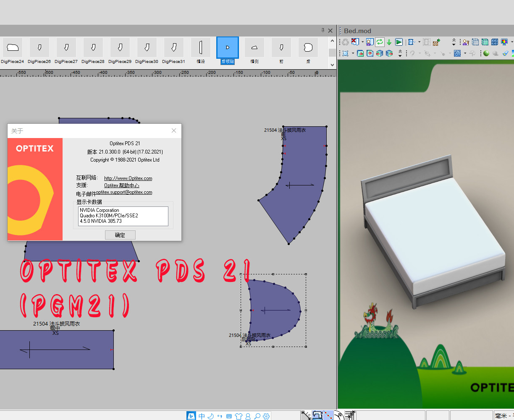Screen dimensions: 514x420
Task: Click the moon icon in the bottom toolbar
Action: [211, 416]
